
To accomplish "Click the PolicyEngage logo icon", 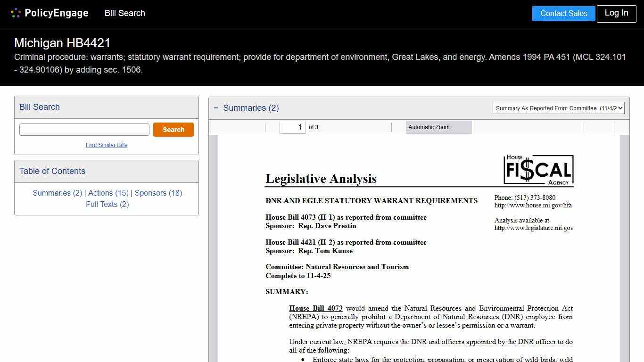I will click(16, 13).
